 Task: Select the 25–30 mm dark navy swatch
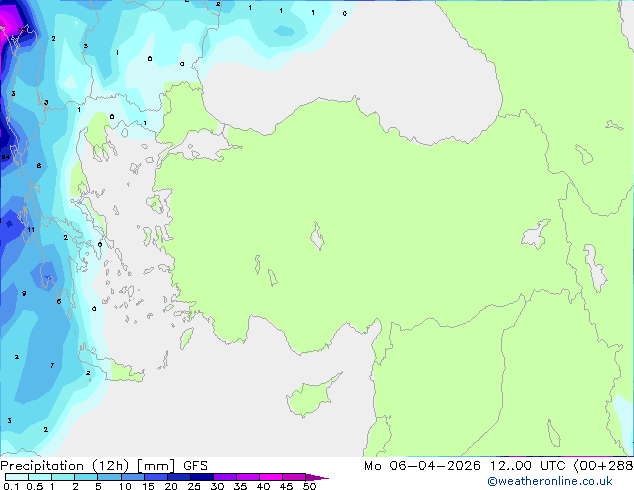[x=202, y=477]
